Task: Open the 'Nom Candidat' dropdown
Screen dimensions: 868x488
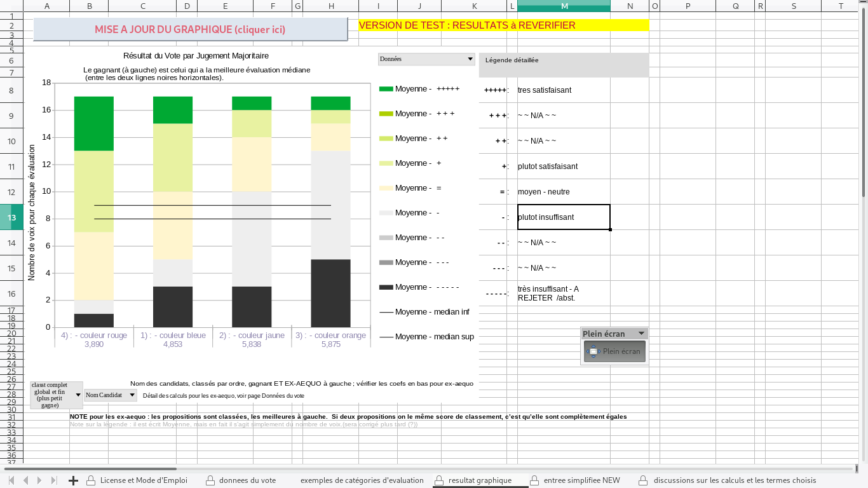Action: click(132, 395)
